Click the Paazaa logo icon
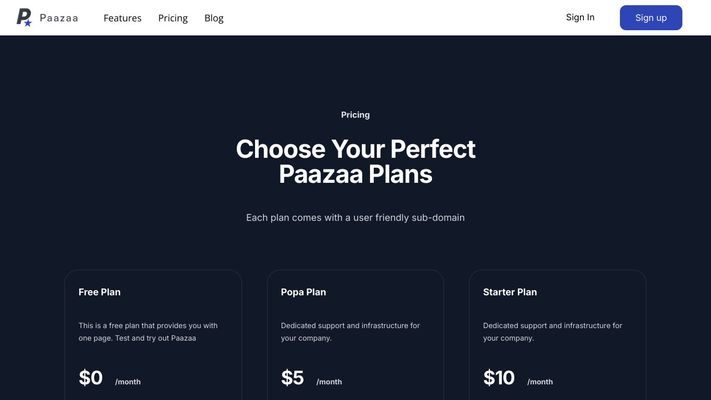Image resolution: width=711 pixels, height=400 pixels. coord(24,17)
